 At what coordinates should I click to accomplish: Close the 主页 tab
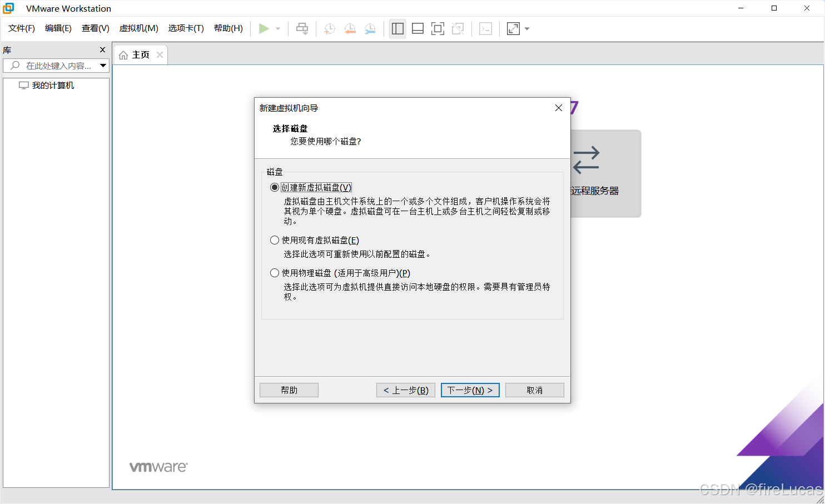160,55
